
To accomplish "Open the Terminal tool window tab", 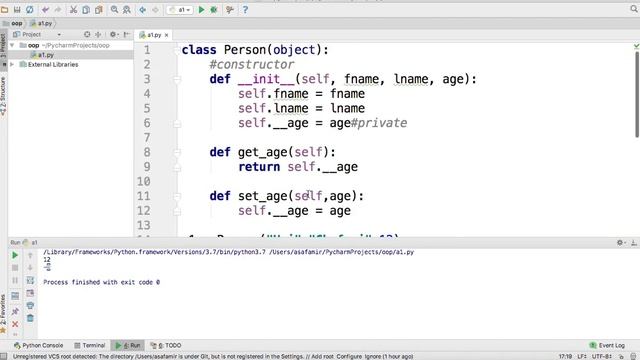I will [90, 345].
